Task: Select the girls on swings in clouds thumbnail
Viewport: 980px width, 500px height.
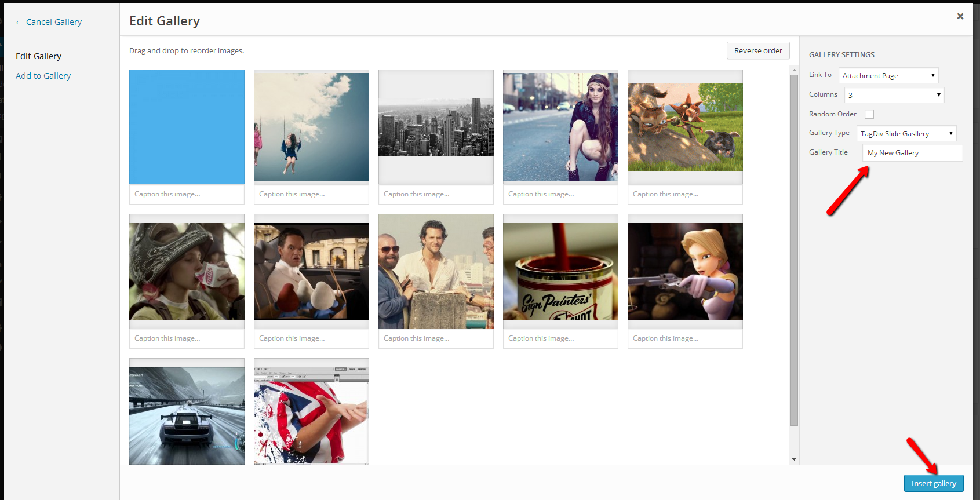Action: (311, 127)
